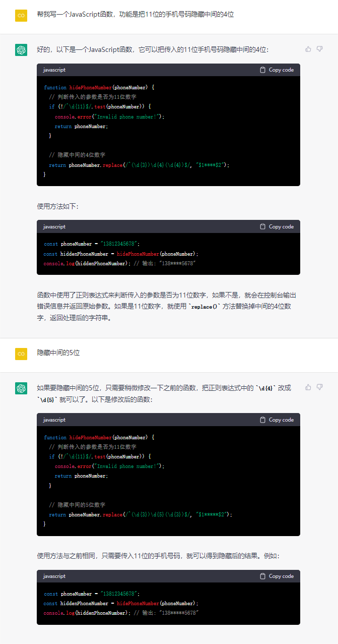Click the ChatGPT logo on the first answer
The height and width of the screenshot is (644, 338).
[21, 50]
